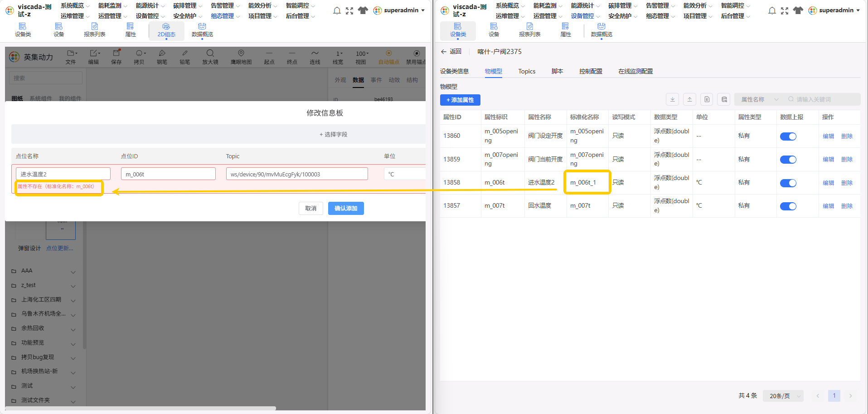
Task: Click the theme shirt icon in left window
Action: 363,10
